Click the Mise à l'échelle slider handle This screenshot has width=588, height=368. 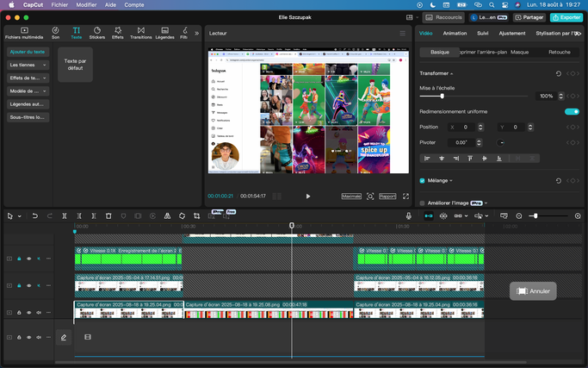point(443,97)
